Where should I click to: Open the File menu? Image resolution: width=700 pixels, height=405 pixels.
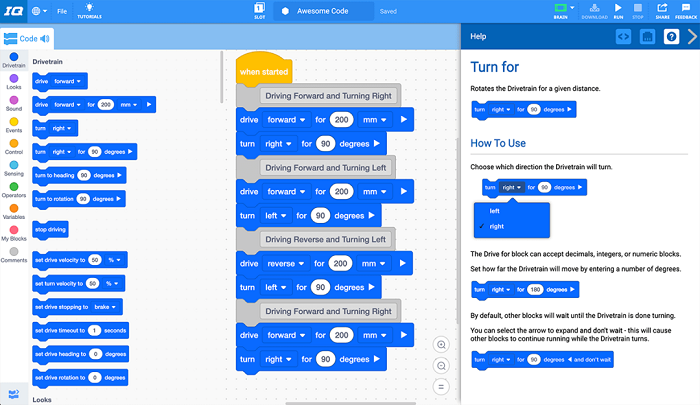(x=62, y=11)
